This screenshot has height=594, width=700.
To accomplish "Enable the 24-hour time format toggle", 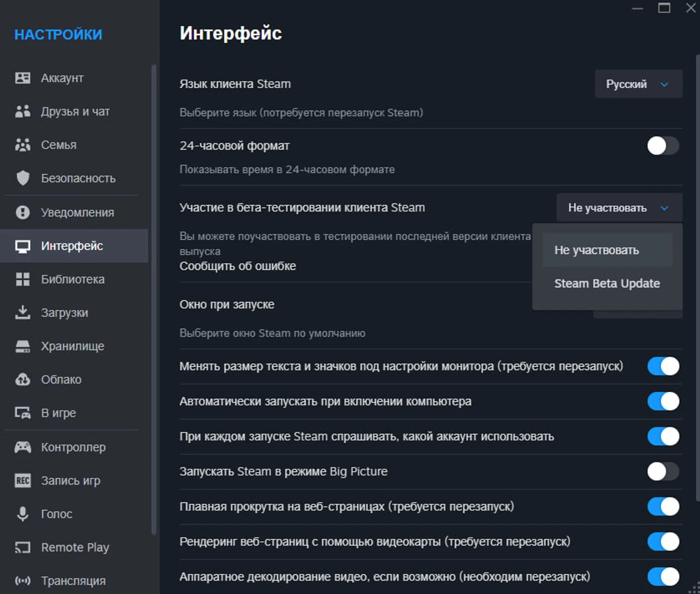I will click(663, 146).
